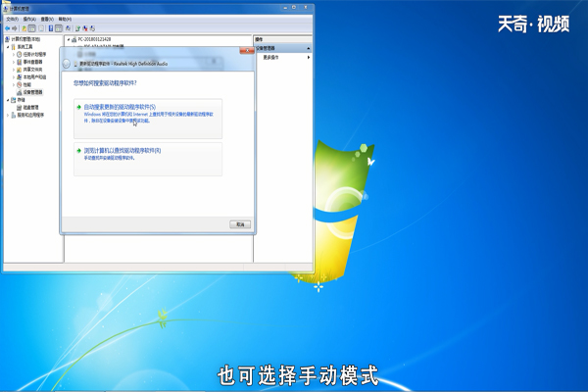Image resolution: width=588 pixels, height=392 pixels.
Task: Collapse 设备管理器 section in the Actions pane
Action: [x=309, y=48]
